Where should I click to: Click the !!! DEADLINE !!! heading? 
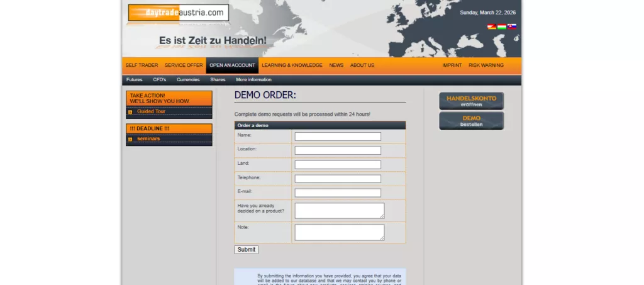click(169, 128)
